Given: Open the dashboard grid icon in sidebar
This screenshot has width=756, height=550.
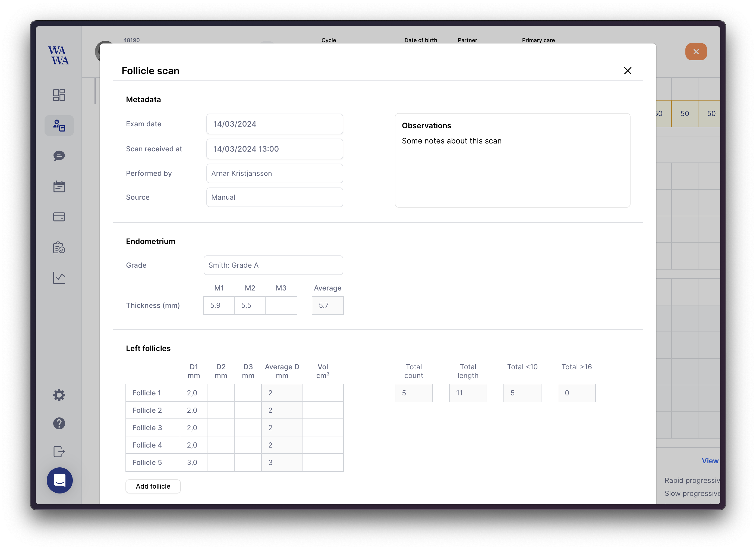Looking at the screenshot, I should click(59, 95).
